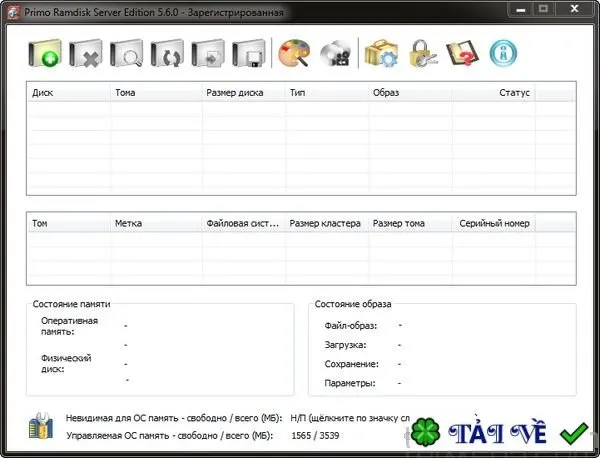This screenshot has height=458, width=600.
Task: Click the Параметры label
Action: pyautogui.click(x=350, y=383)
